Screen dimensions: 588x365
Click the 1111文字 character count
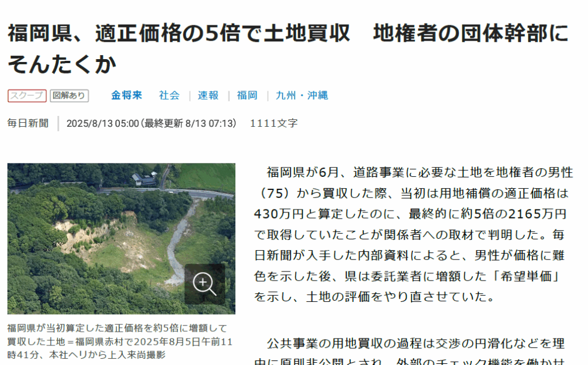(x=274, y=123)
